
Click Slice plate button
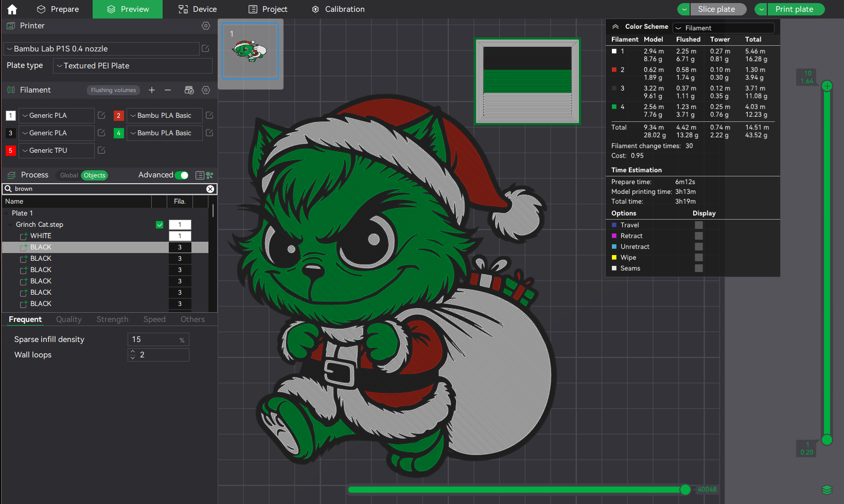pyautogui.click(x=718, y=9)
